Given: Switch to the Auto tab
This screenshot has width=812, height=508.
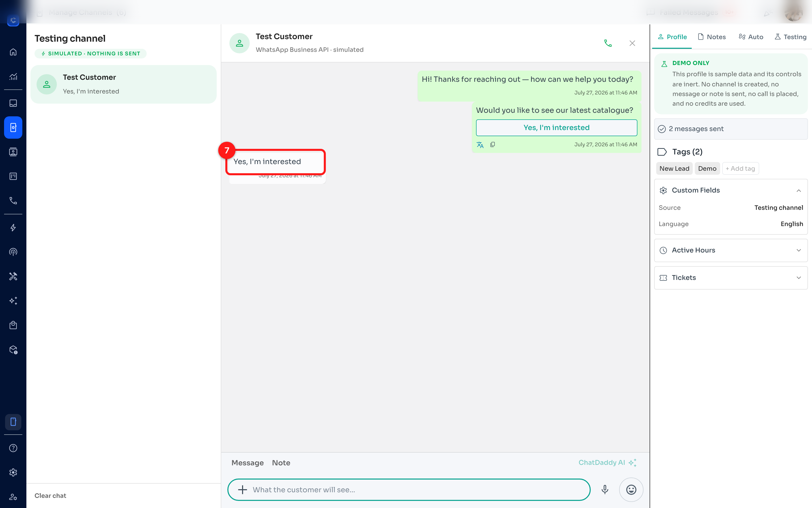Looking at the screenshot, I should point(751,37).
